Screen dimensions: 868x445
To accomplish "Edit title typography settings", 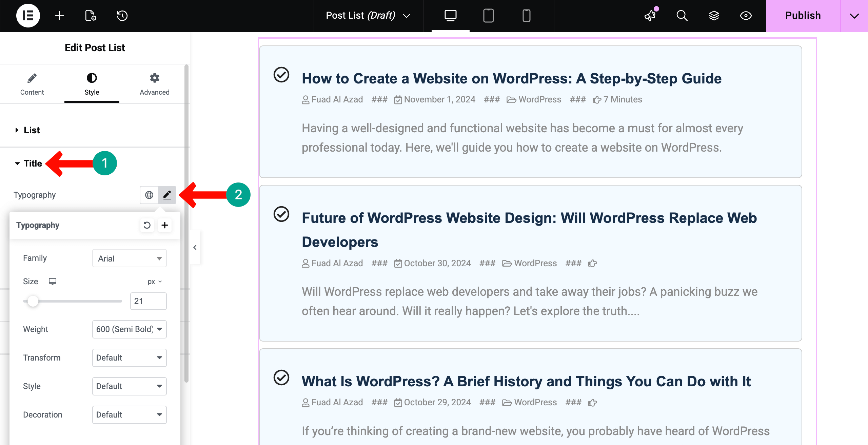I will 167,195.
